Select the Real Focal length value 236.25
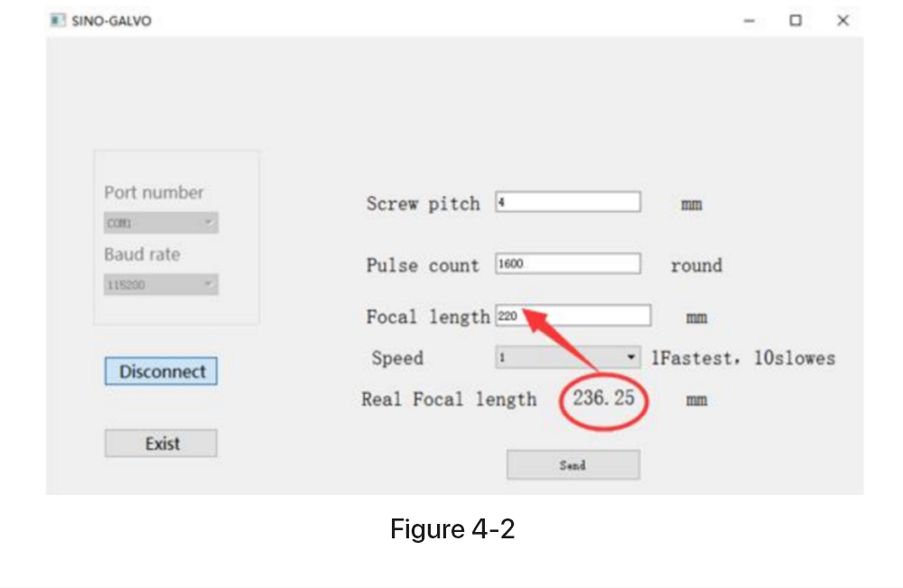This screenshot has width=903, height=588. pos(603,398)
